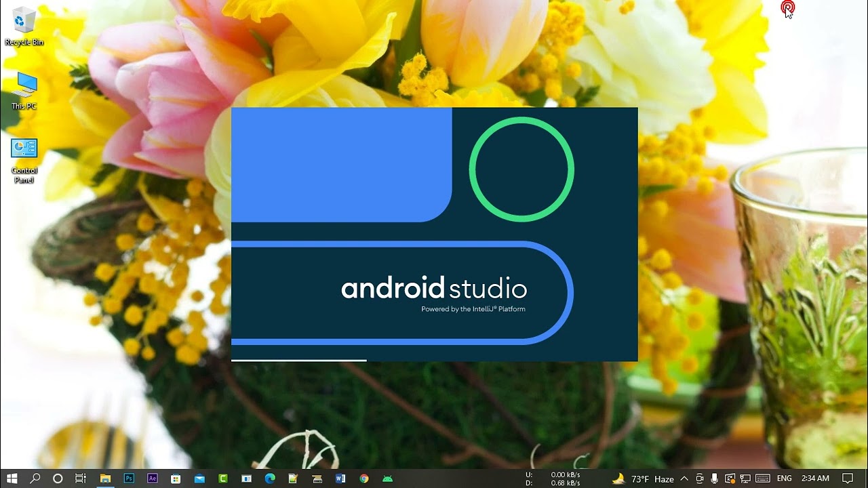Click the tray icon with orange dot

coord(730,479)
